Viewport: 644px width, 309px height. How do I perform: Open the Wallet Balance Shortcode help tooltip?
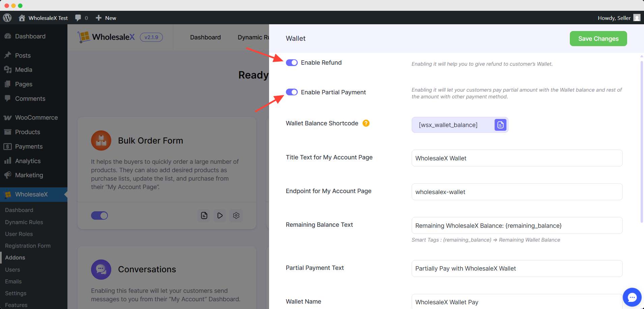click(366, 123)
